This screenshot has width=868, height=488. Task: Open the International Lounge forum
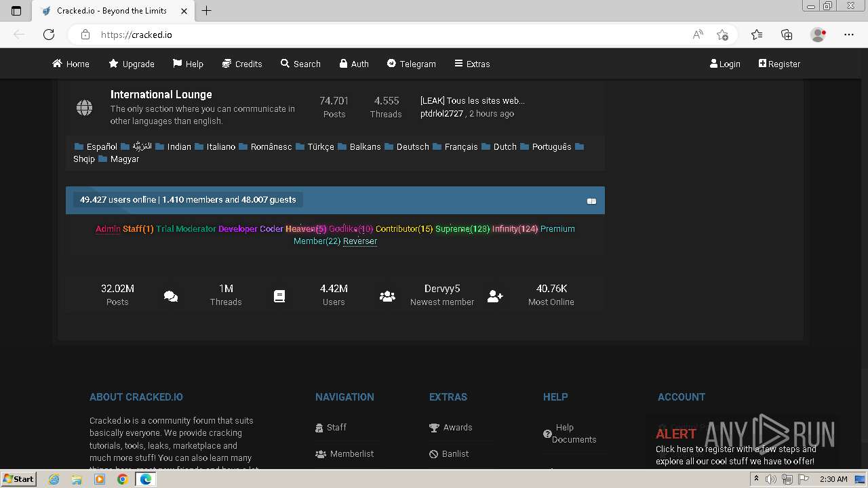161,94
